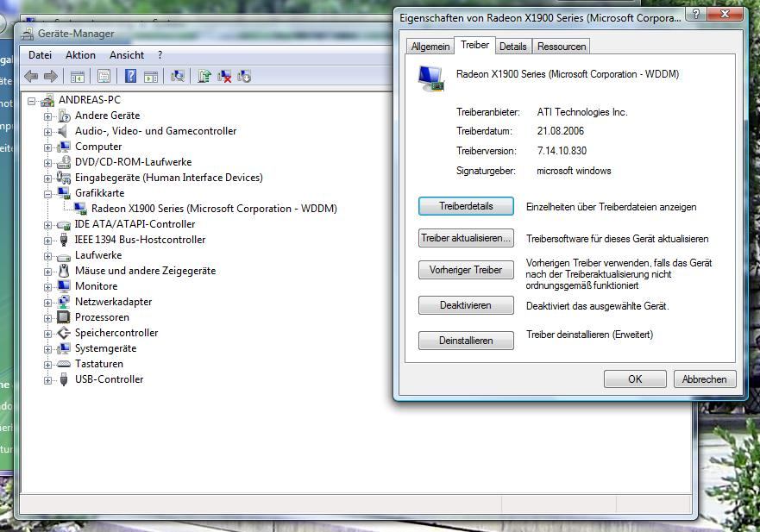Toggle the console tree toolbar icon
The width and height of the screenshot is (760, 532).
(78, 77)
